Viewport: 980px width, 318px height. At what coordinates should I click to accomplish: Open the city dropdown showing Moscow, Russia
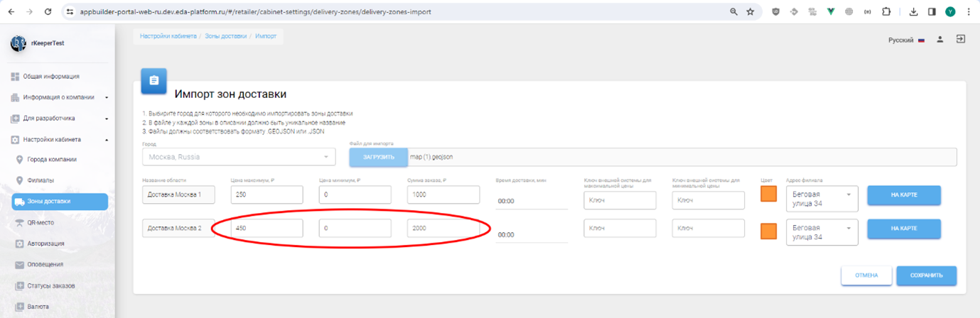pyautogui.click(x=238, y=157)
